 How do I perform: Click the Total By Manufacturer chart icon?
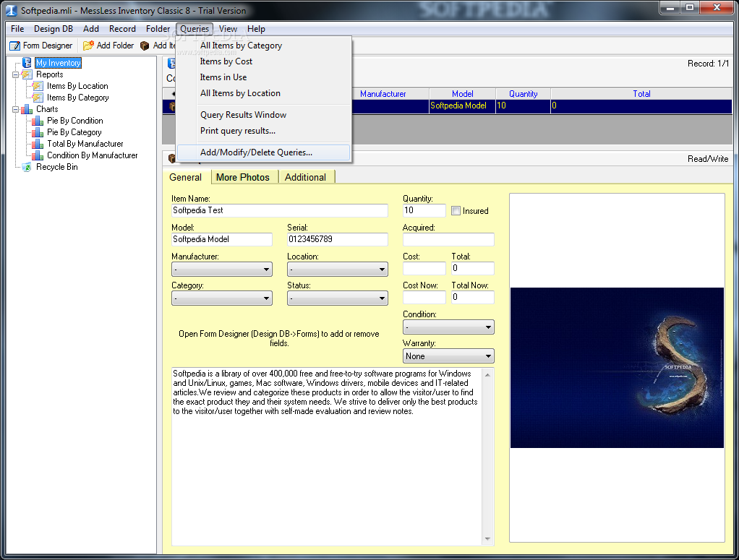coord(38,144)
